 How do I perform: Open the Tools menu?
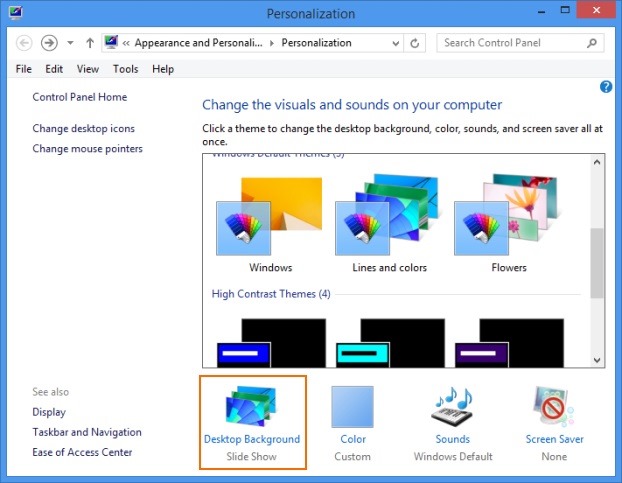[125, 69]
